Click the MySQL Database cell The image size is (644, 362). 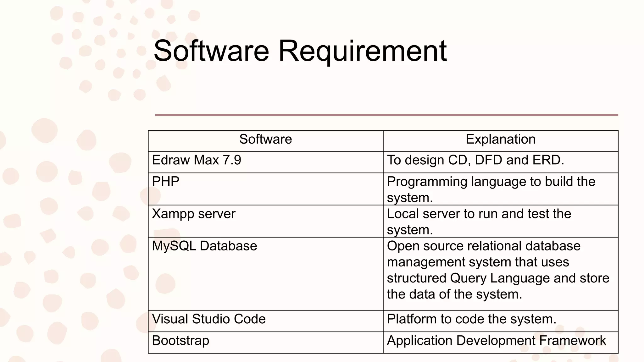[204, 246]
